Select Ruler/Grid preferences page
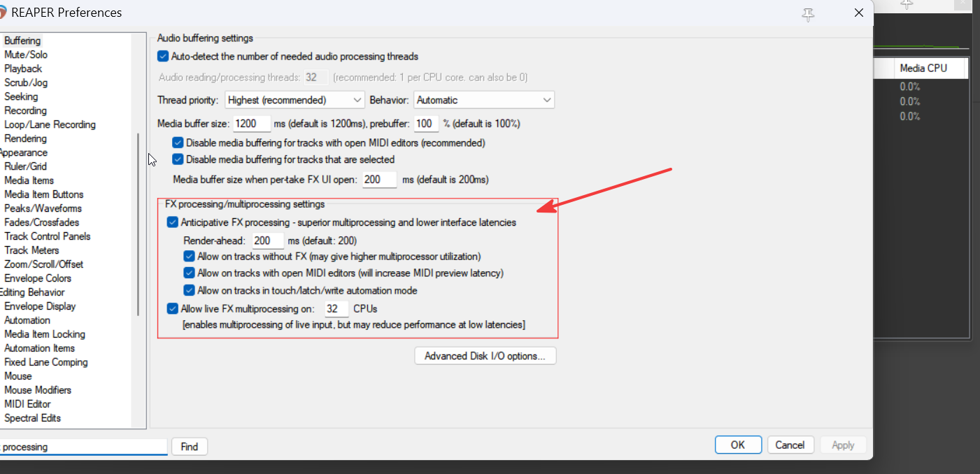This screenshot has width=980, height=474. (x=25, y=166)
